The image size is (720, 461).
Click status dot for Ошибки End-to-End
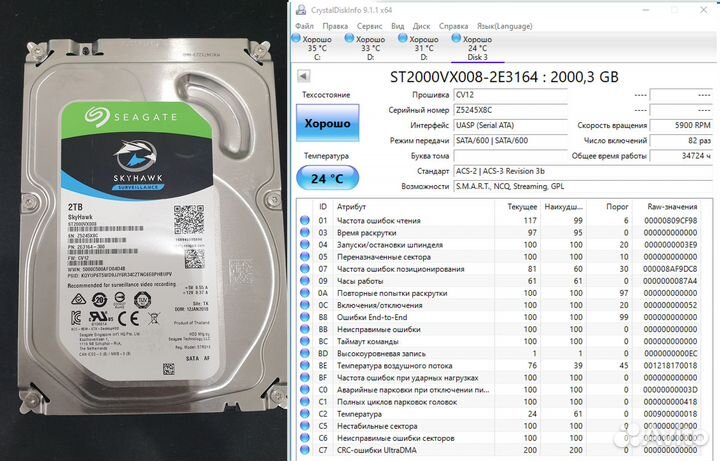pyautogui.click(x=304, y=317)
